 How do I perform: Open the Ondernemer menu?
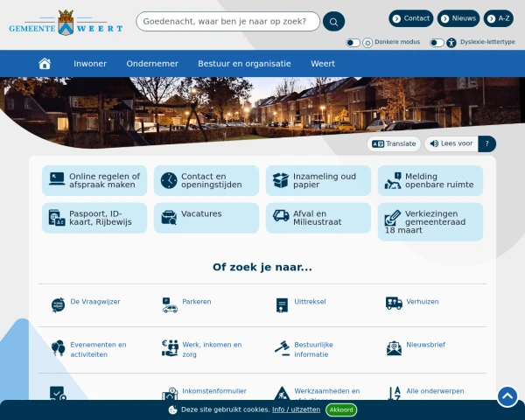pyautogui.click(x=152, y=64)
